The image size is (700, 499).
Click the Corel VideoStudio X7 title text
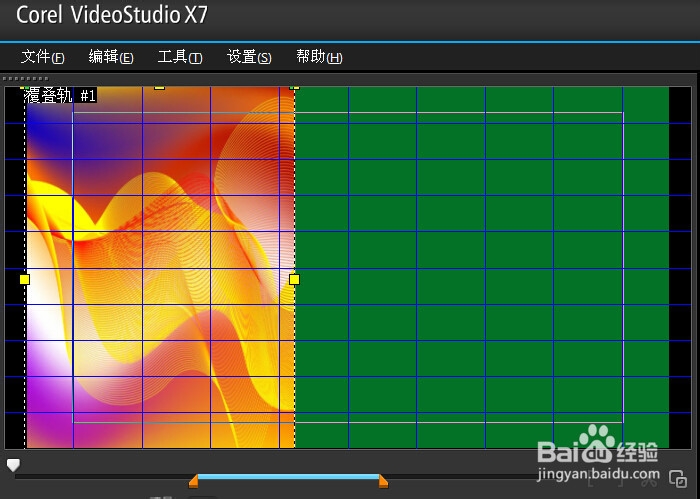(x=112, y=15)
